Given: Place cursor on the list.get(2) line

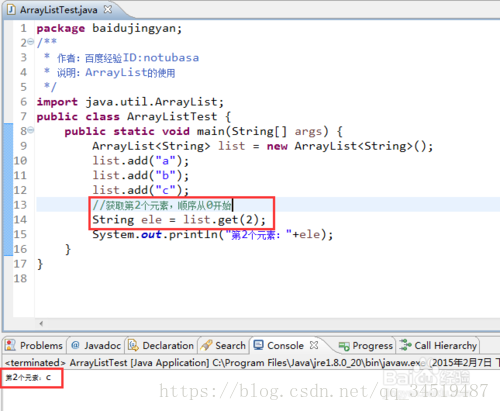Looking at the screenshot, I should [179, 220].
